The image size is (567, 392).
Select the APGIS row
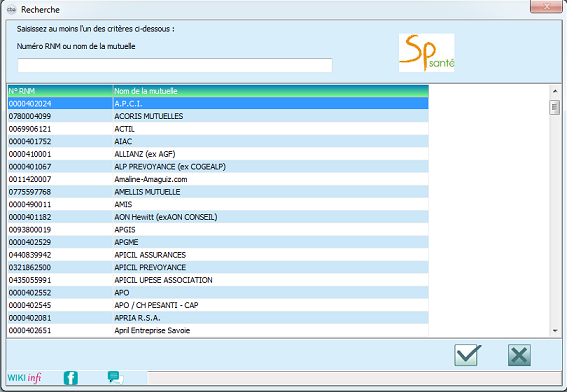(218, 230)
